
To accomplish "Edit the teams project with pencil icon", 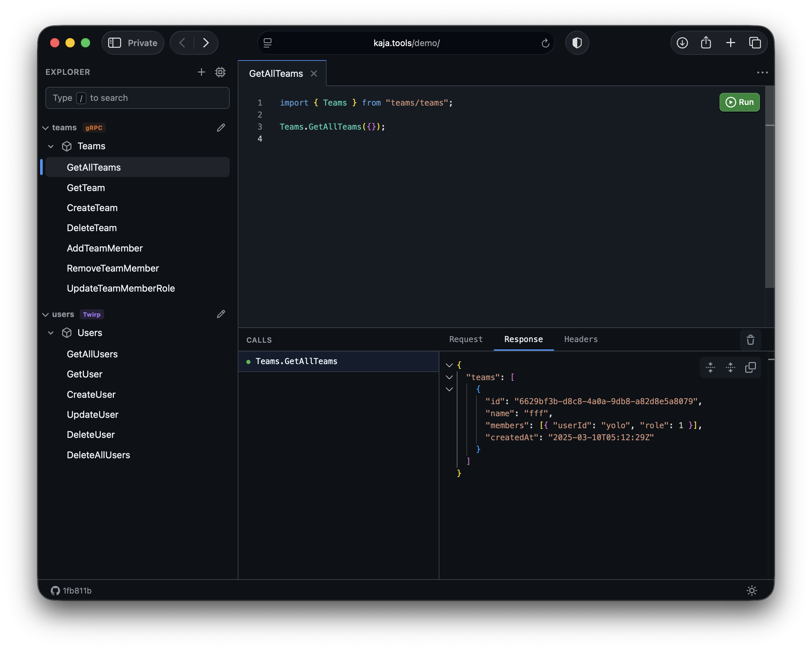I will tap(221, 128).
